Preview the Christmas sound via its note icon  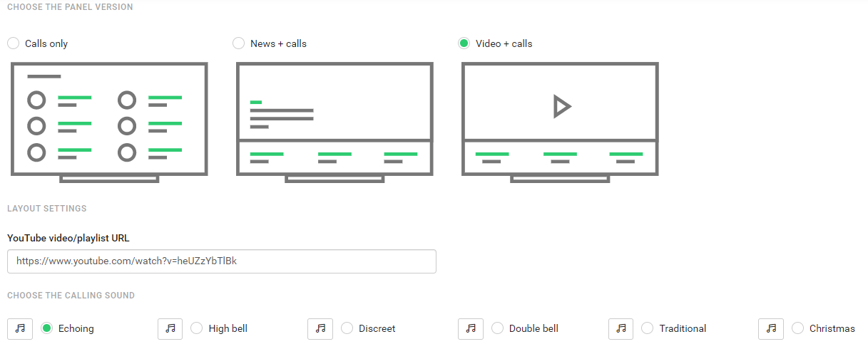pos(771,328)
